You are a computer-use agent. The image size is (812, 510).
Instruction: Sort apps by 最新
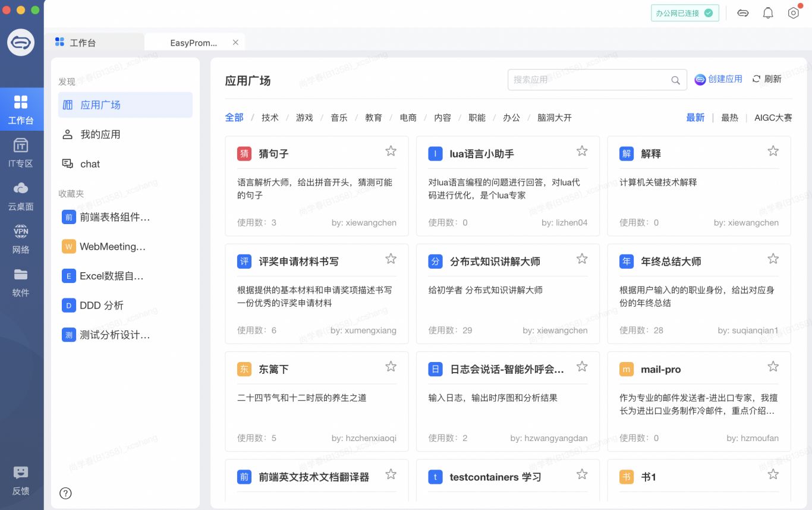(695, 117)
